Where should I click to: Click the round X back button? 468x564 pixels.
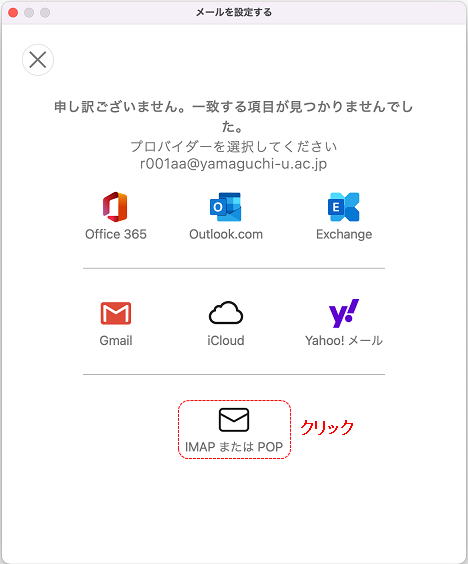click(x=38, y=60)
